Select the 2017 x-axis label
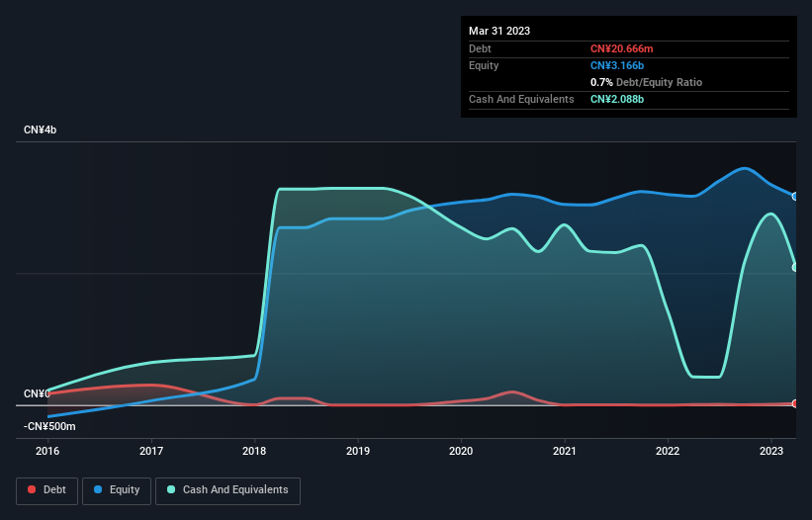 click(x=151, y=451)
